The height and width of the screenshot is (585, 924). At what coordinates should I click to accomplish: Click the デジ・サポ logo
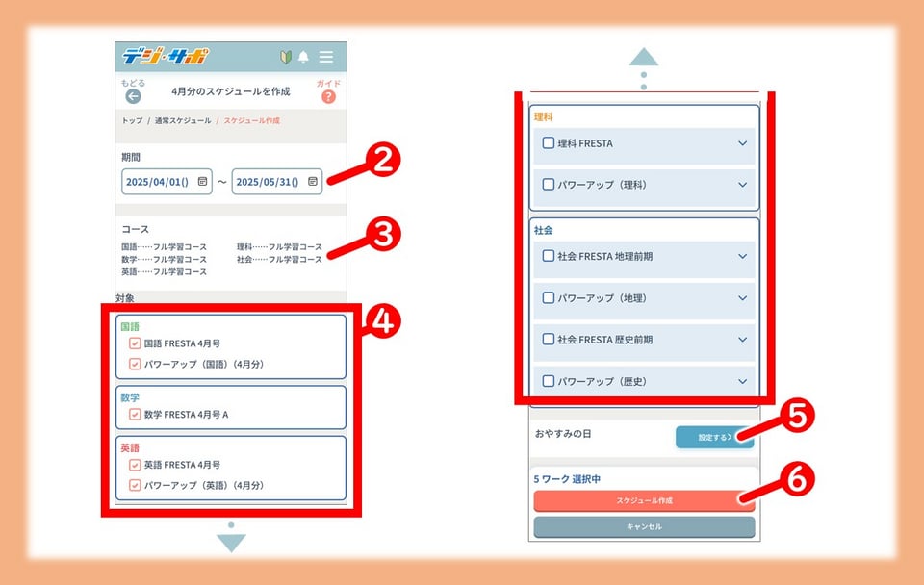[x=165, y=56]
